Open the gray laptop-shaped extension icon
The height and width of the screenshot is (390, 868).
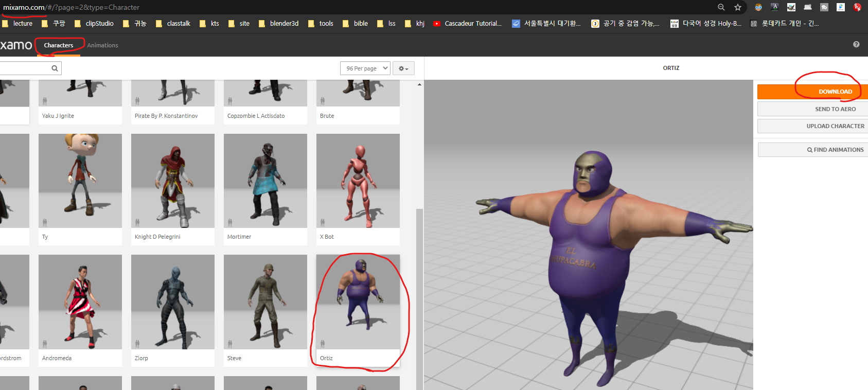tap(808, 7)
